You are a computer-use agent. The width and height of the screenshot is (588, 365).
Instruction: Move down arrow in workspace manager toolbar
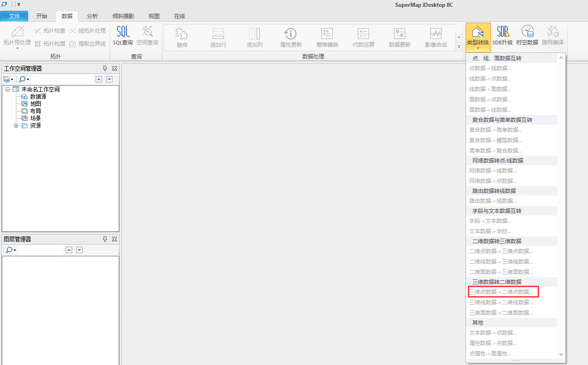(109, 79)
